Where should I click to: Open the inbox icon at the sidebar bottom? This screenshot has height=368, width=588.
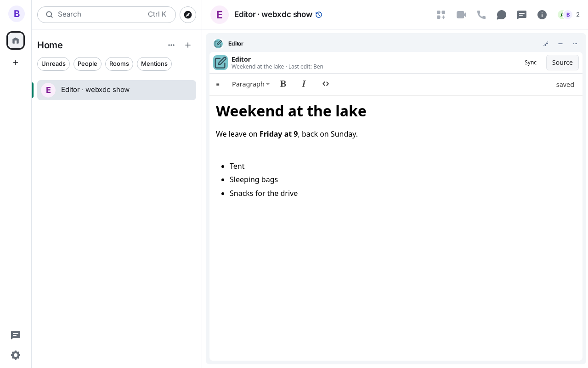[x=16, y=335]
